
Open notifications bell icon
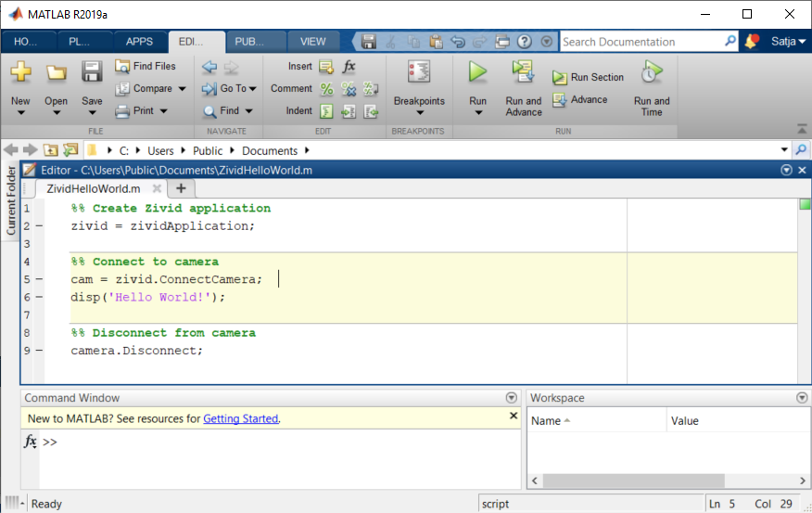(752, 42)
